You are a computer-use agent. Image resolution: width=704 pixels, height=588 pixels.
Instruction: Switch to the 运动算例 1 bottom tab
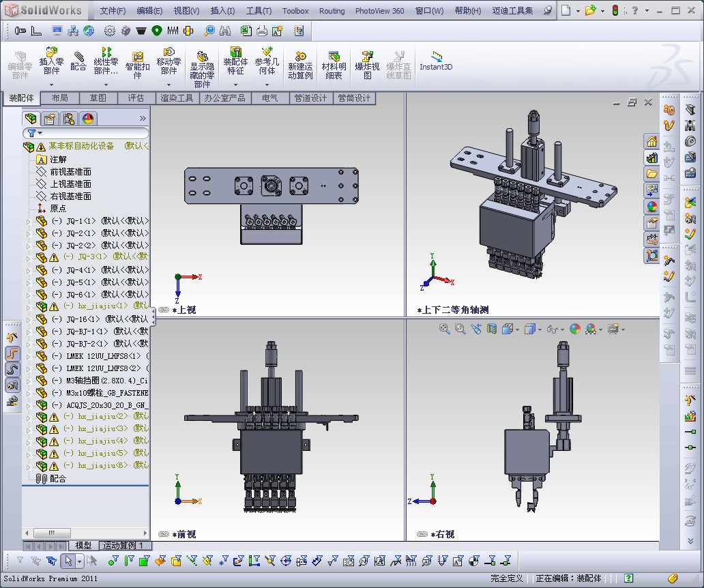[x=124, y=546]
